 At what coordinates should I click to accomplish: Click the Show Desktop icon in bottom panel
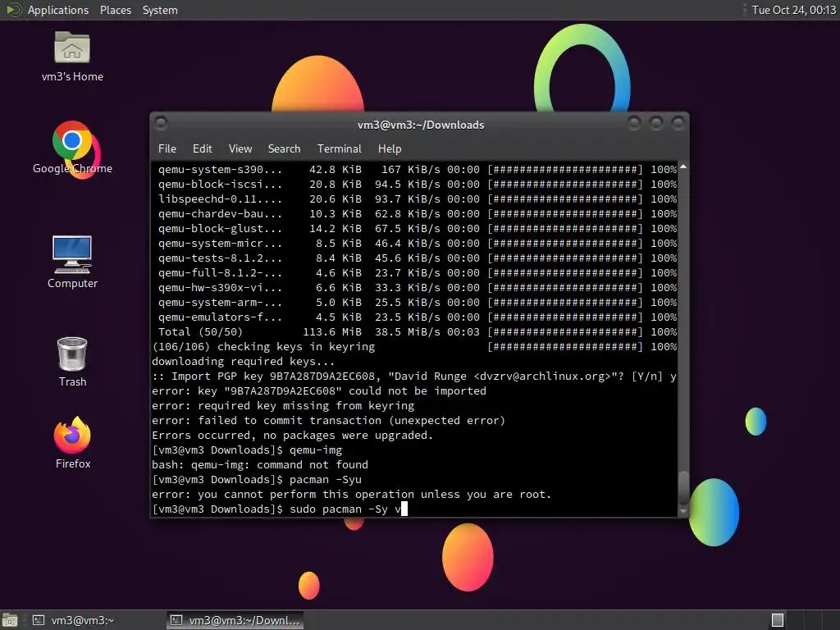(10, 620)
